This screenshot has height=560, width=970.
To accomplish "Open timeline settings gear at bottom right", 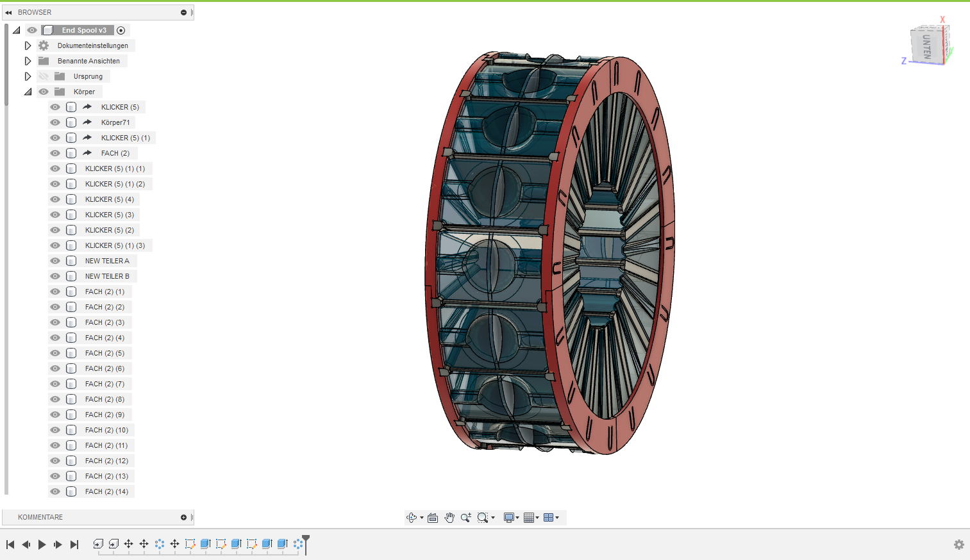I will pos(959,545).
